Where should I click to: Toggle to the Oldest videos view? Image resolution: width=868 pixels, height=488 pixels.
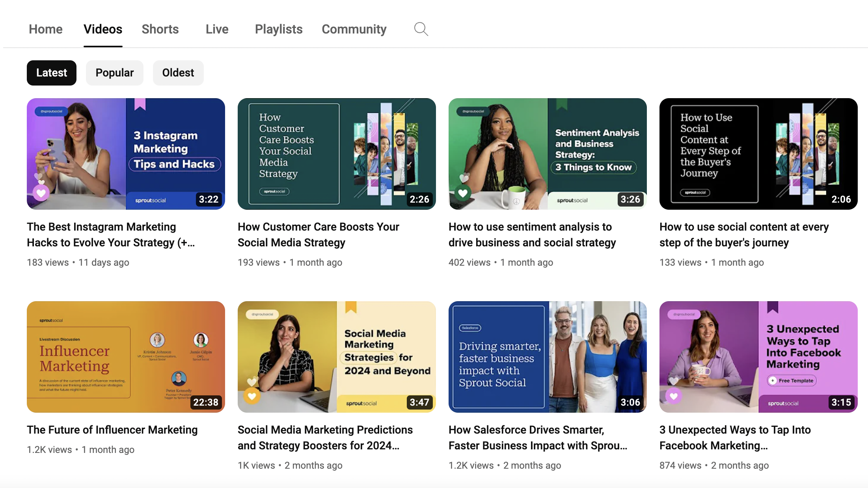[178, 72]
